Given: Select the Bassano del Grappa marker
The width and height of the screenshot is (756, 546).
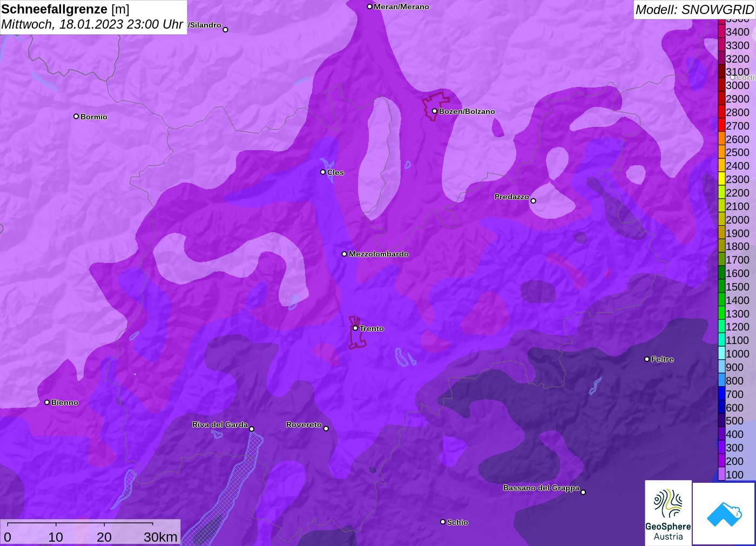Looking at the screenshot, I should click(x=583, y=492).
